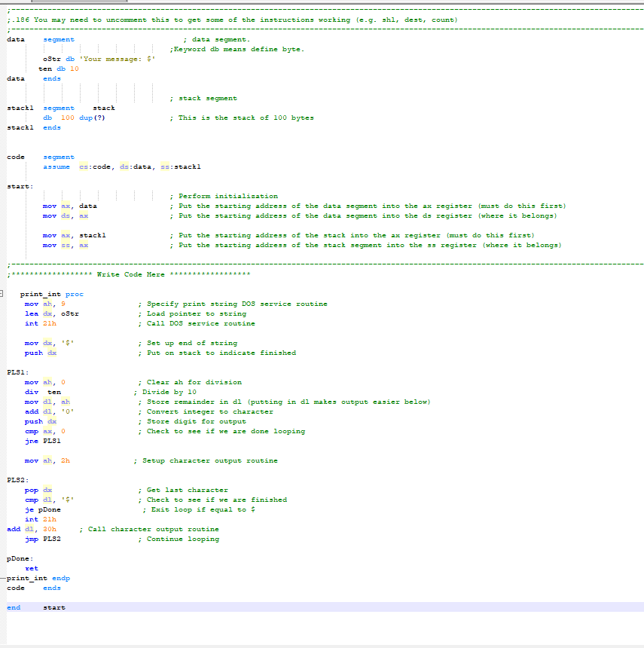Click the 'code segment' line
The image size is (644, 648).
coord(41,157)
